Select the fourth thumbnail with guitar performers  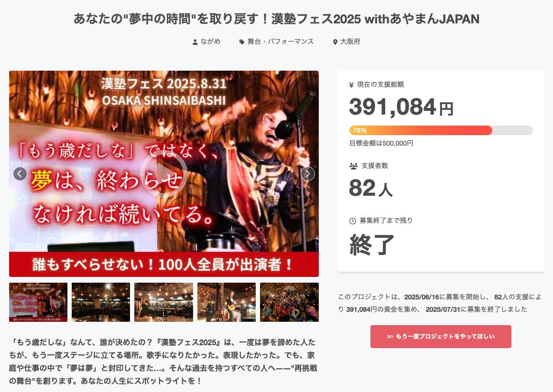(x=227, y=302)
